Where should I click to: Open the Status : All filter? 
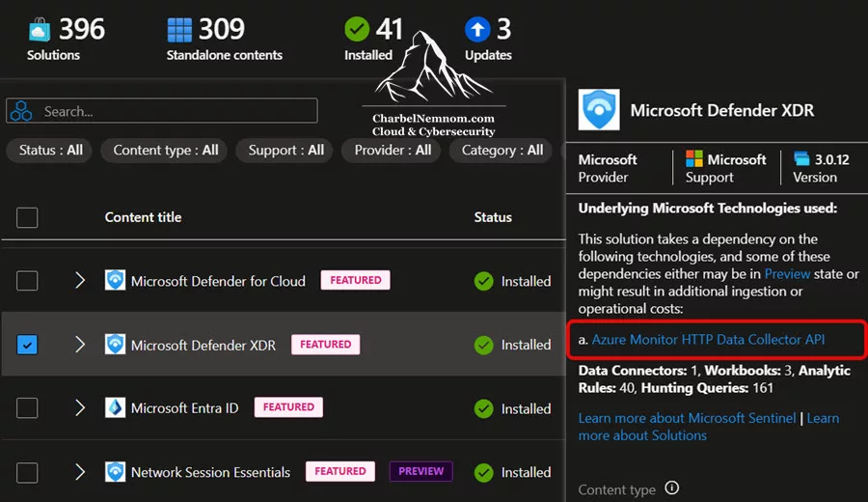coord(50,151)
